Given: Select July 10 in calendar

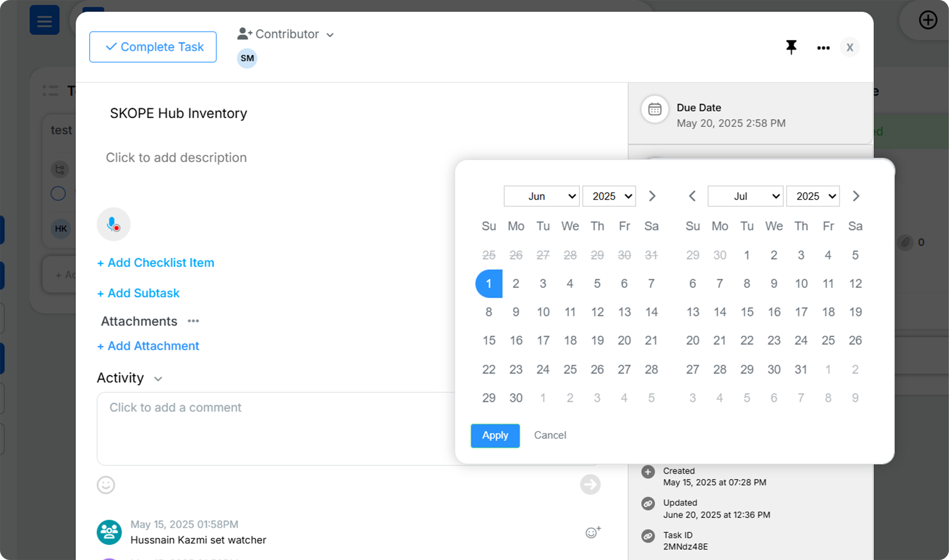Looking at the screenshot, I should [801, 284].
